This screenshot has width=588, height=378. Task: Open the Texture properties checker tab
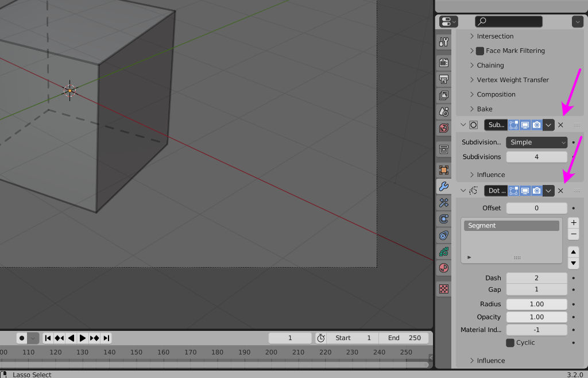(443, 289)
